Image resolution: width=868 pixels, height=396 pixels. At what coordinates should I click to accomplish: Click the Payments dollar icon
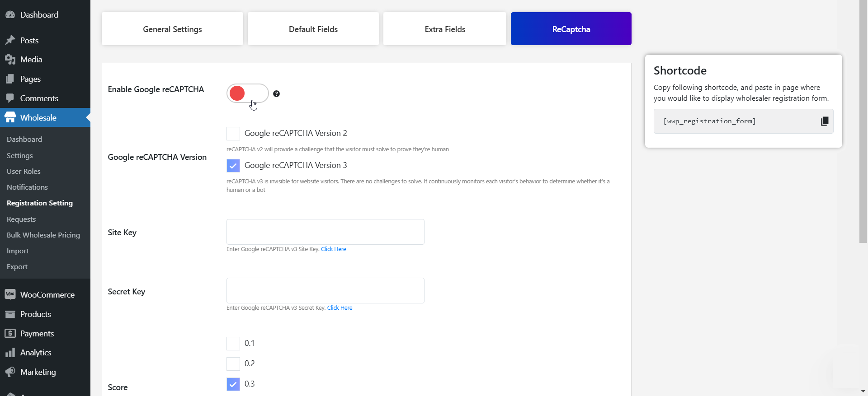point(10,333)
